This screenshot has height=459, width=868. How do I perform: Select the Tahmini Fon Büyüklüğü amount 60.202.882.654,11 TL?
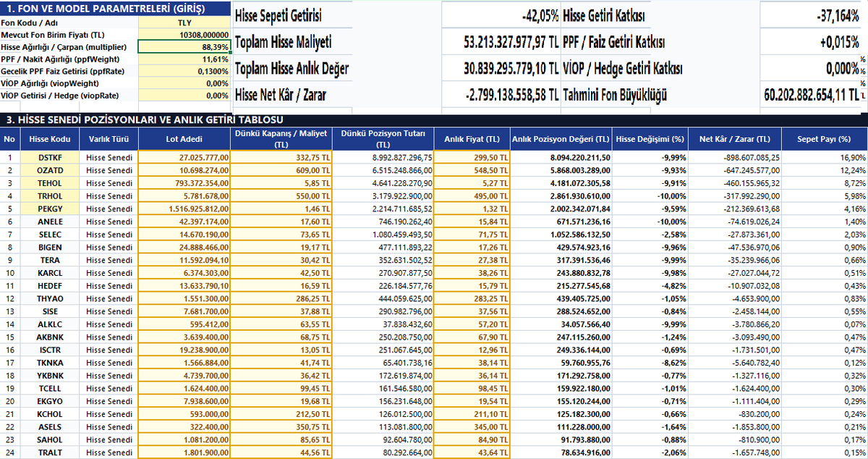810,95
